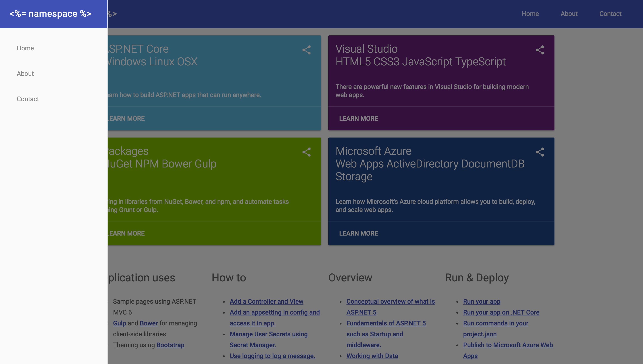Select About in the top navigation bar
This screenshot has width=643, height=364.
pyautogui.click(x=569, y=14)
